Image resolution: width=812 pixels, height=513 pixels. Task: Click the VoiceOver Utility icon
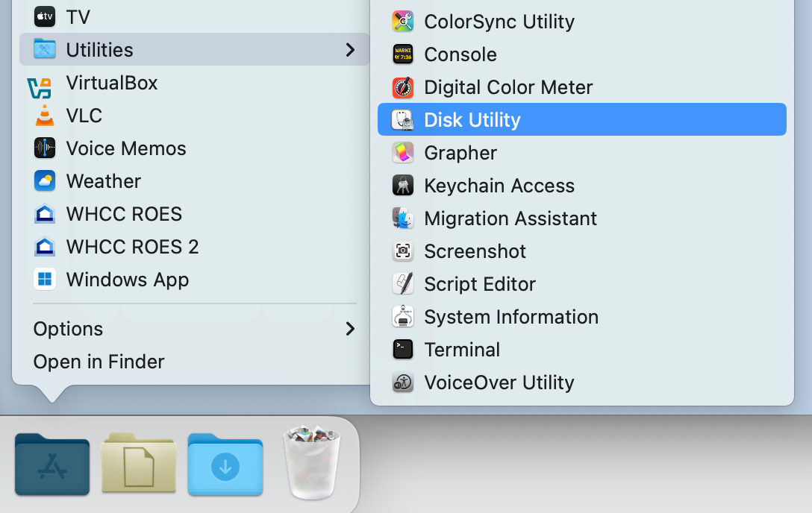[403, 383]
